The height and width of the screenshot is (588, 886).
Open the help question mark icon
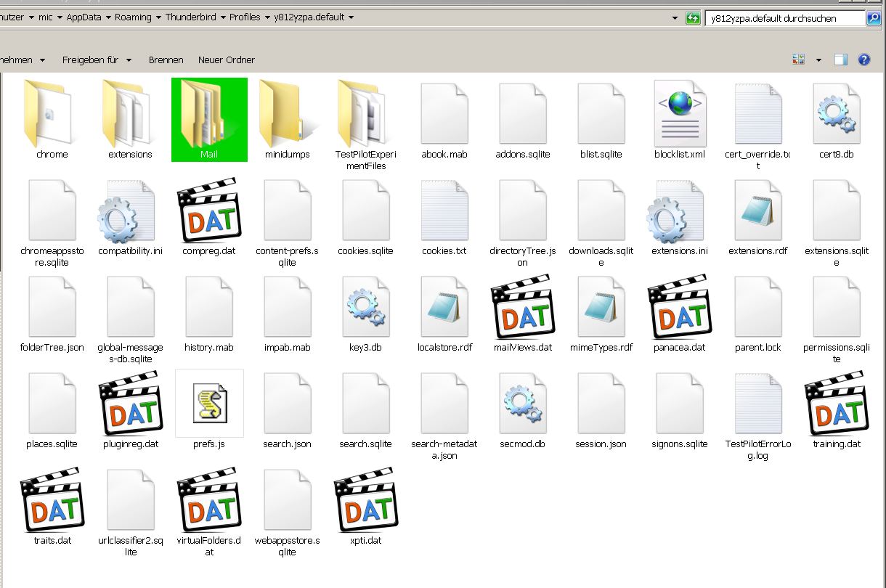pyautogui.click(x=864, y=60)
